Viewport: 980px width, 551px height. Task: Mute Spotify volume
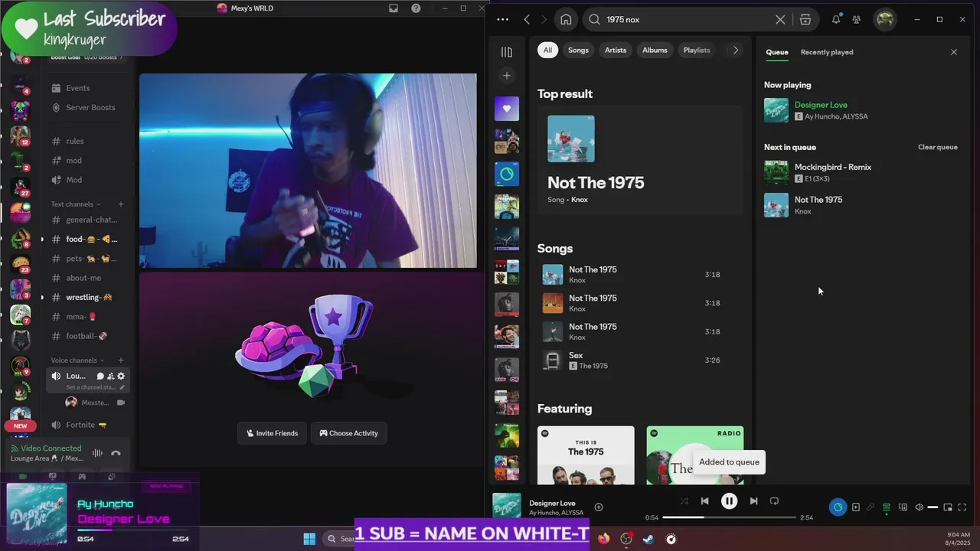coord(920,507)
